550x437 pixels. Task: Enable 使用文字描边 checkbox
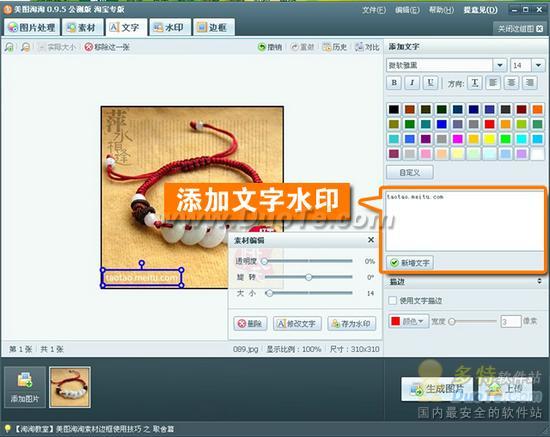393,300
